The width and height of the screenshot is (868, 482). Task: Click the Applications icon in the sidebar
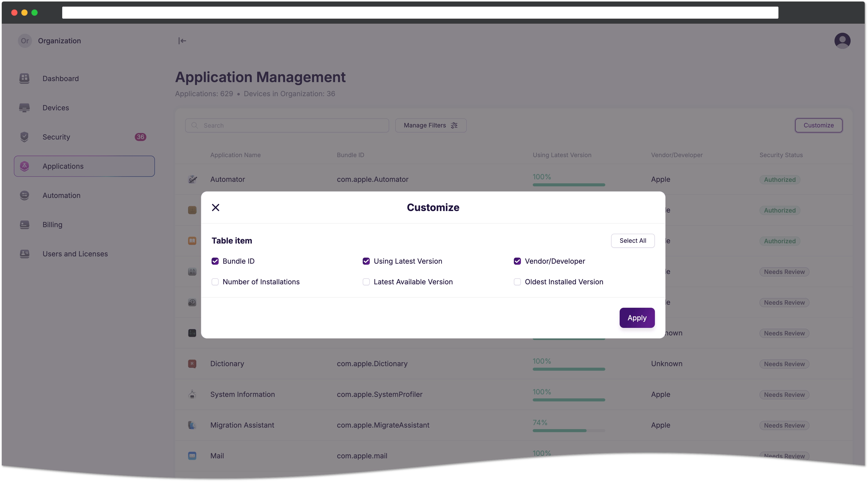pyautogui.click(x=24, y=166)
